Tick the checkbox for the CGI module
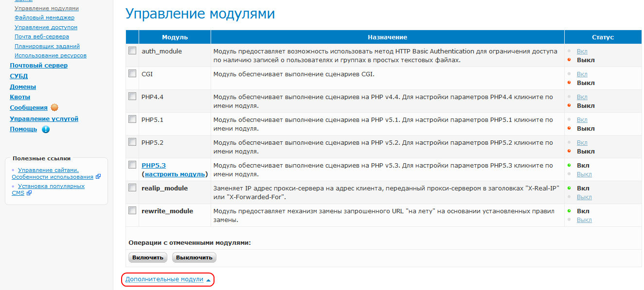The image size is (644, 290). (132, 73)
